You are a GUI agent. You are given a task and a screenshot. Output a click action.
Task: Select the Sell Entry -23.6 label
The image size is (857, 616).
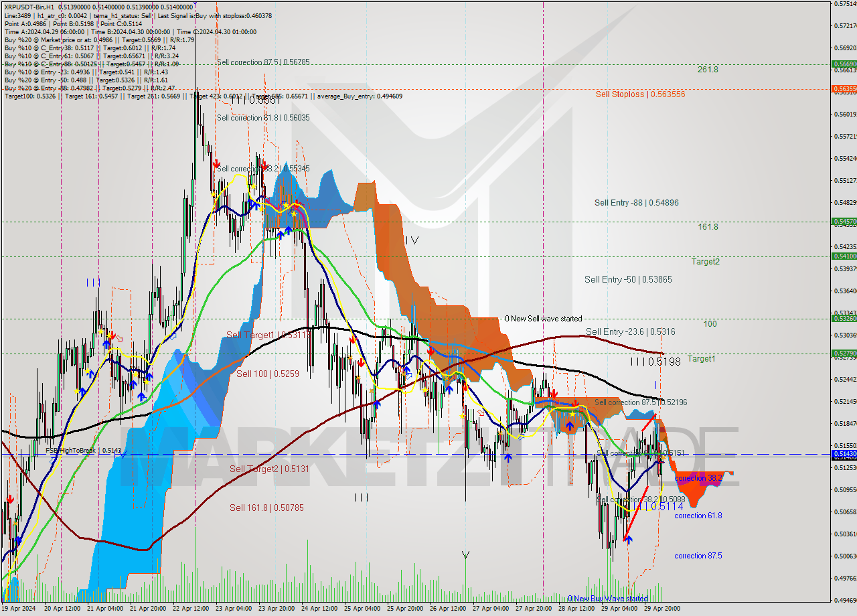pos(630,332)
